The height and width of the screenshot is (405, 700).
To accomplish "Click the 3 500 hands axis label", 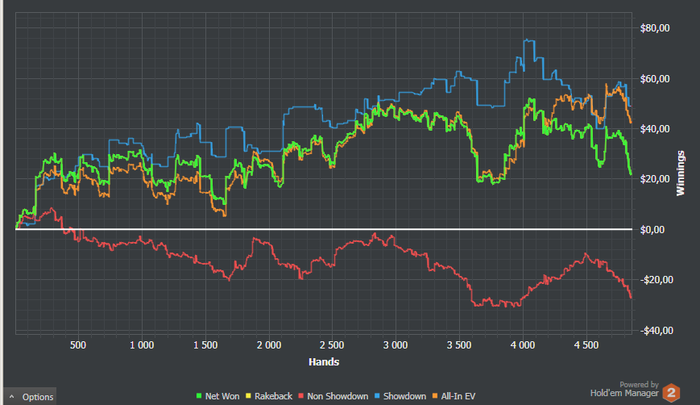I will point(459,345).
